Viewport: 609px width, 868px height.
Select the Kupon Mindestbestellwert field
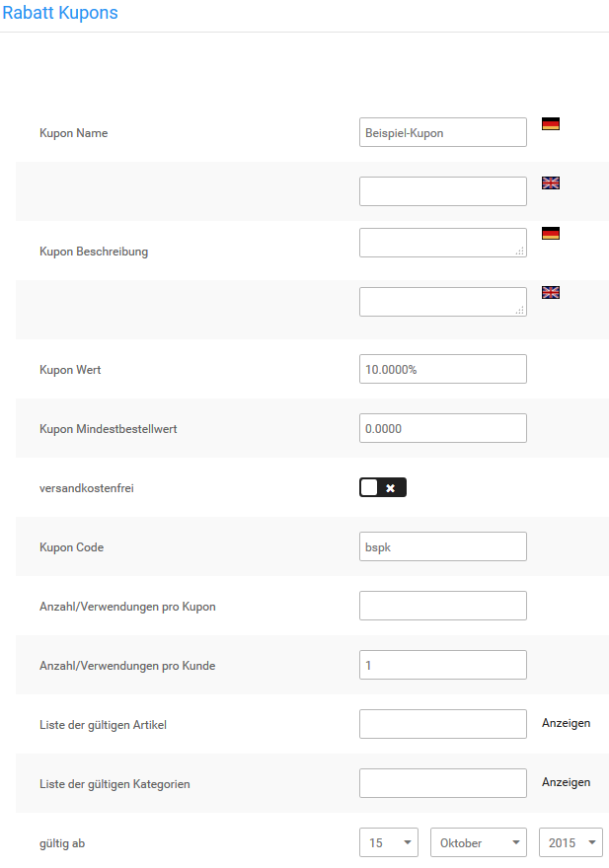tap(442, 427)
